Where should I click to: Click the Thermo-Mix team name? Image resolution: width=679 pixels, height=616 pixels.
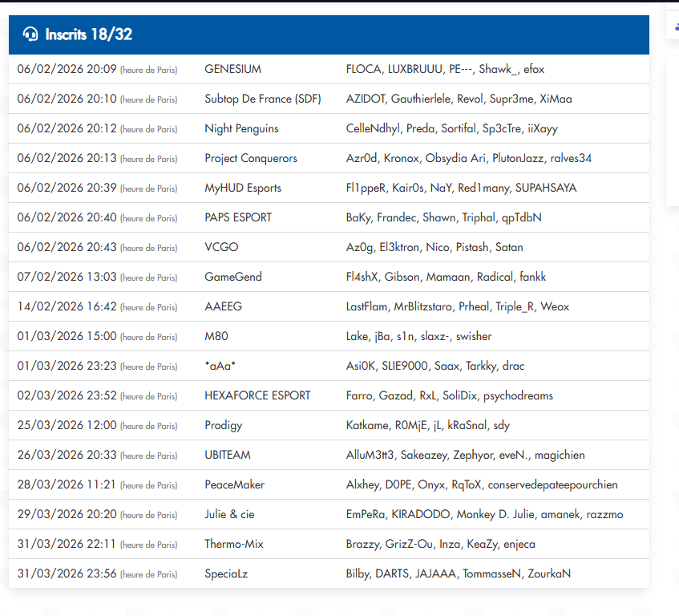[234, 544]
